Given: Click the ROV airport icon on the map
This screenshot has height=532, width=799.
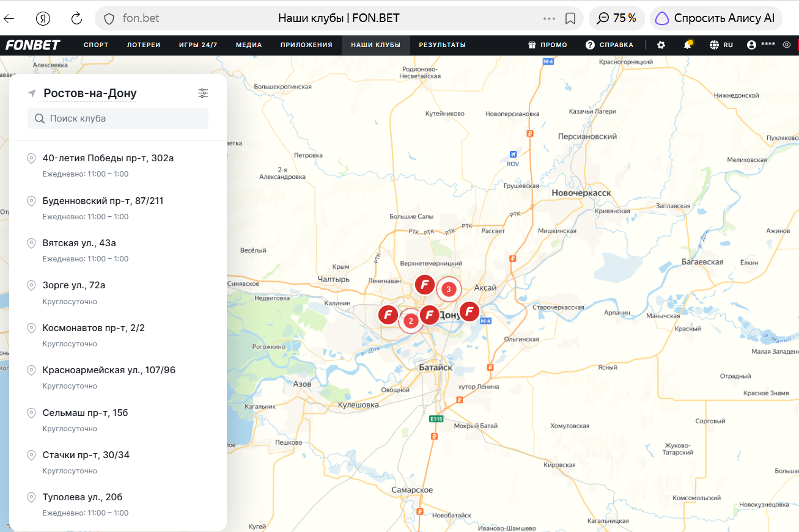Looking at the screenshot, I should tap(513, 154).
